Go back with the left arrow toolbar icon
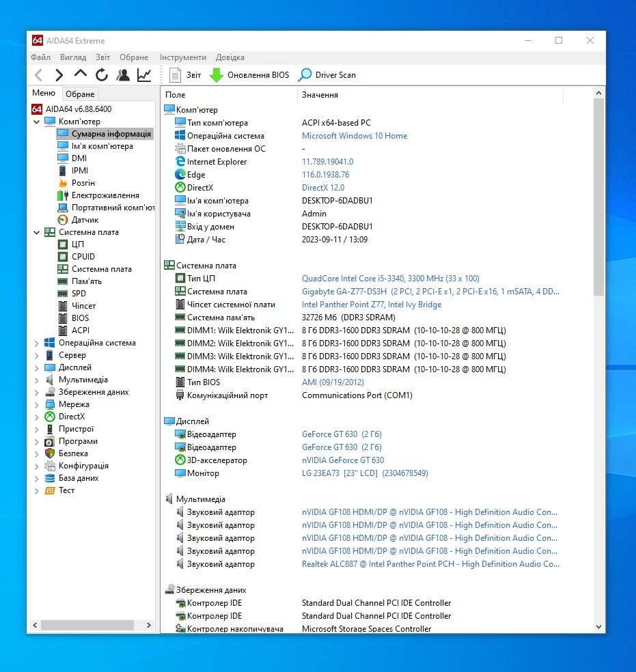This screenshot has height=672, width=636. click(x=38, y=75)
